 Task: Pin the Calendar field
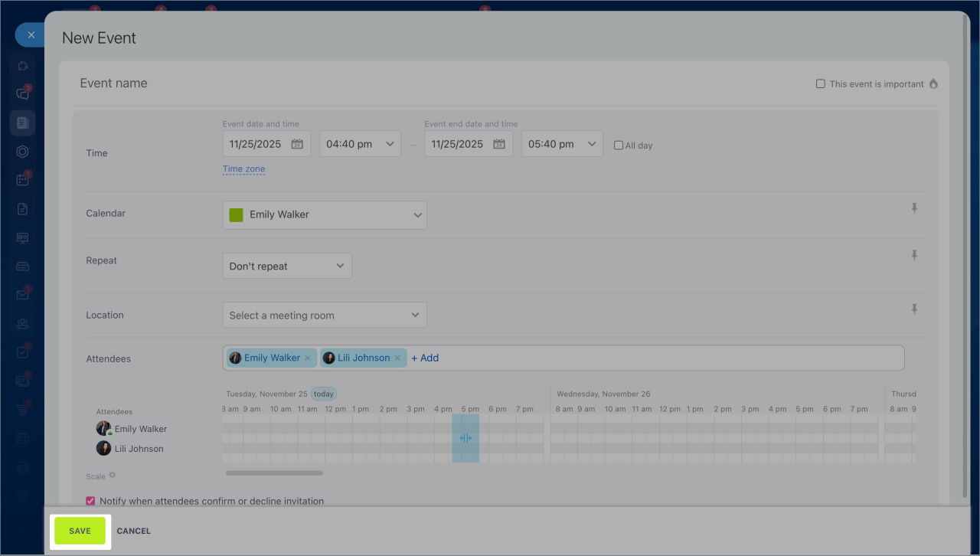tap(914, 208)
